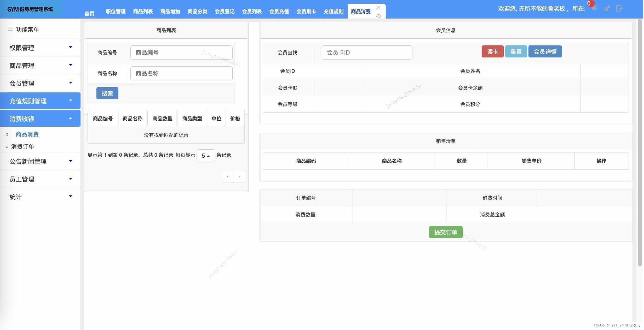Screen dimensions: 644x330
Task: Switch to the 会员充值 tab
Action: coord(279,11)
